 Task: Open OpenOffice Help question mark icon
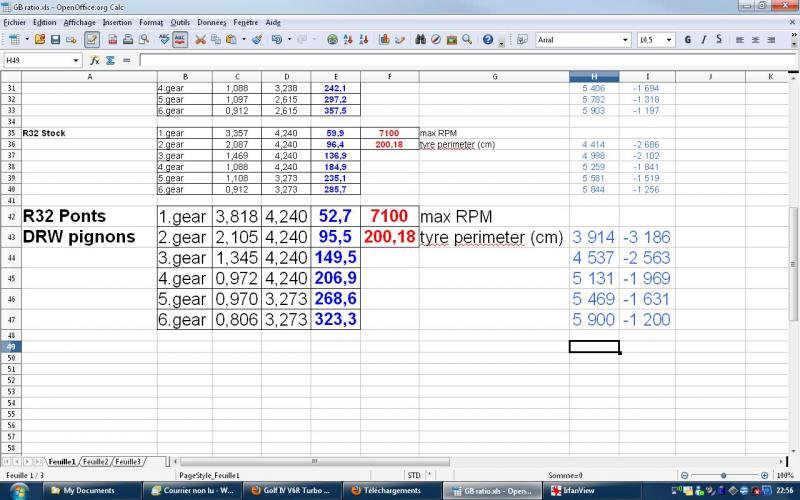click(x=488, y=39)
